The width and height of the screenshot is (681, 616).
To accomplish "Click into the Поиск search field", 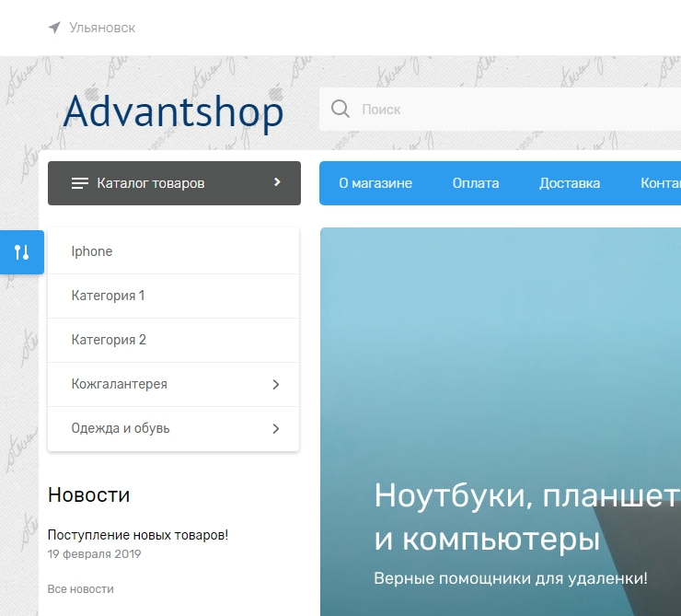I will coord(506,110).
